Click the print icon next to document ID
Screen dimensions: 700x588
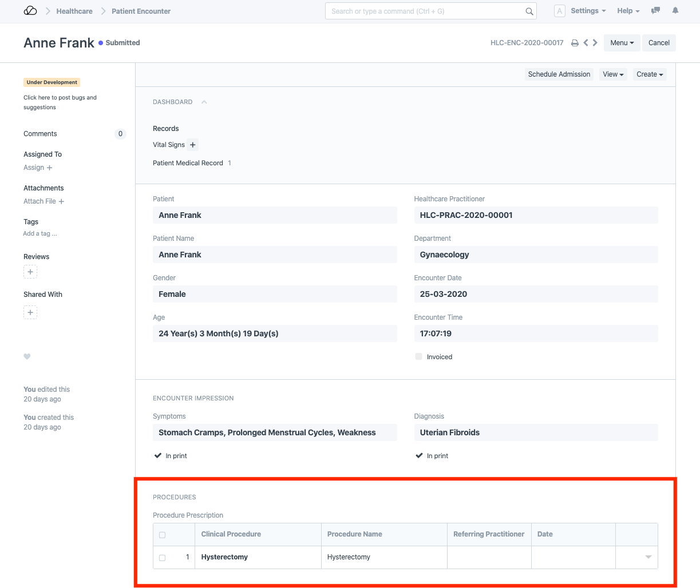(575, 43)
